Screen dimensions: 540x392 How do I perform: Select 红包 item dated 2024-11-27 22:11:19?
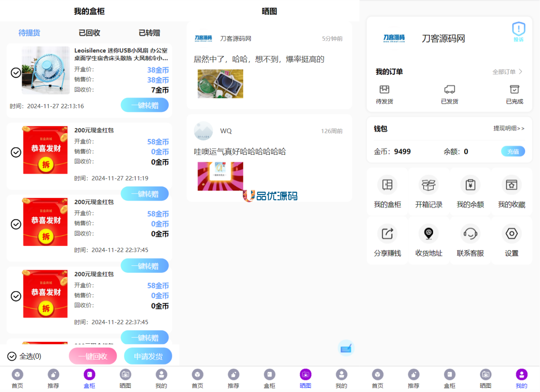pyautogui.click(x=16, y=152)
